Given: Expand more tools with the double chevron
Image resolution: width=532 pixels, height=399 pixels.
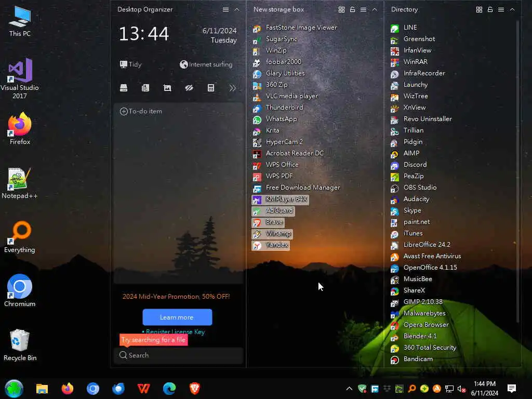Looking at the screenshot, I should point(232,88).
